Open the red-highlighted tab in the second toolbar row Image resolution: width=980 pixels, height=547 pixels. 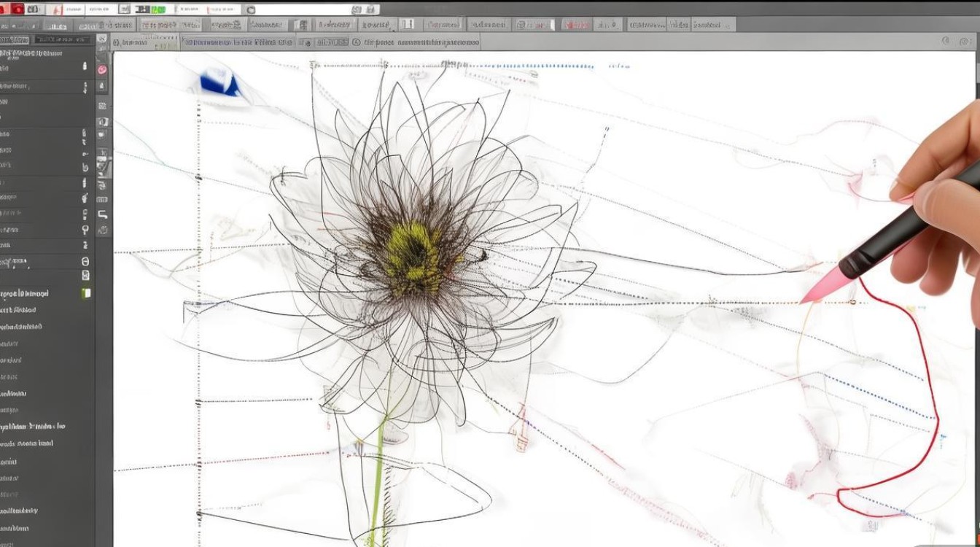coord(576,25)
